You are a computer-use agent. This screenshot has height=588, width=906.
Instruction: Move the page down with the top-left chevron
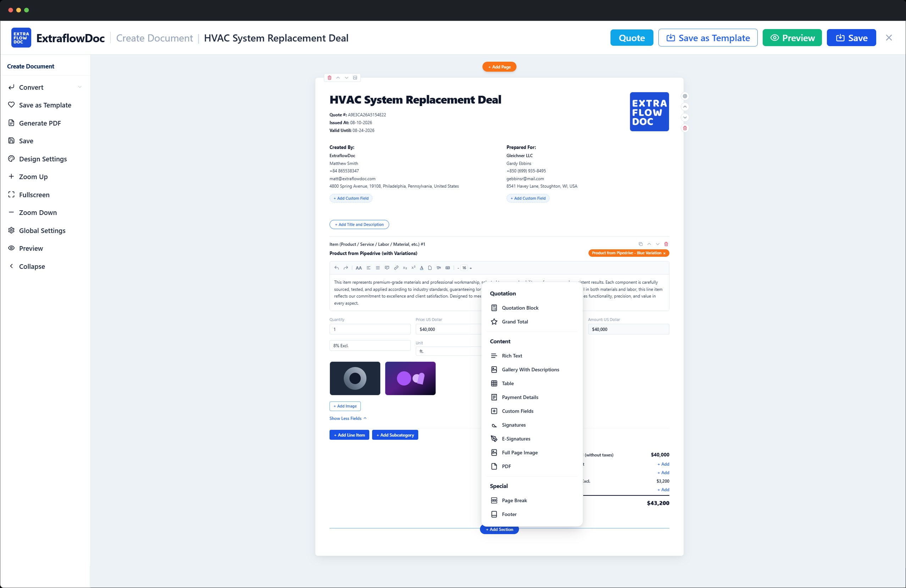click(347, 78)
